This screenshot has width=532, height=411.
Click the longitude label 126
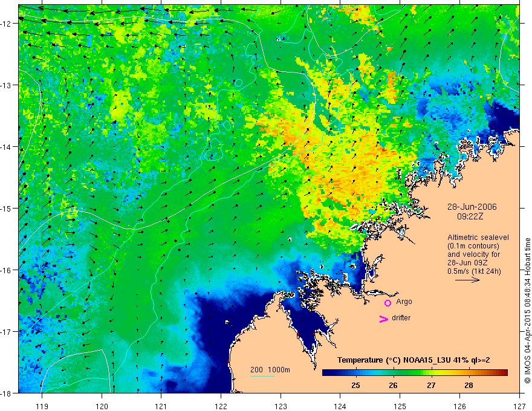click(459, 406)
